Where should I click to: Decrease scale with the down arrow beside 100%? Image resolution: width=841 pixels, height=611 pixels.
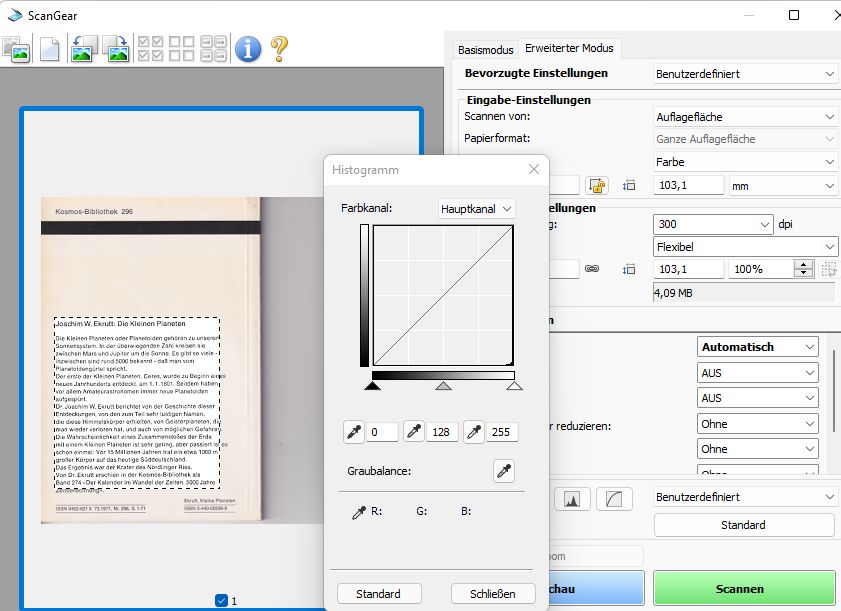tap(803, 274)
